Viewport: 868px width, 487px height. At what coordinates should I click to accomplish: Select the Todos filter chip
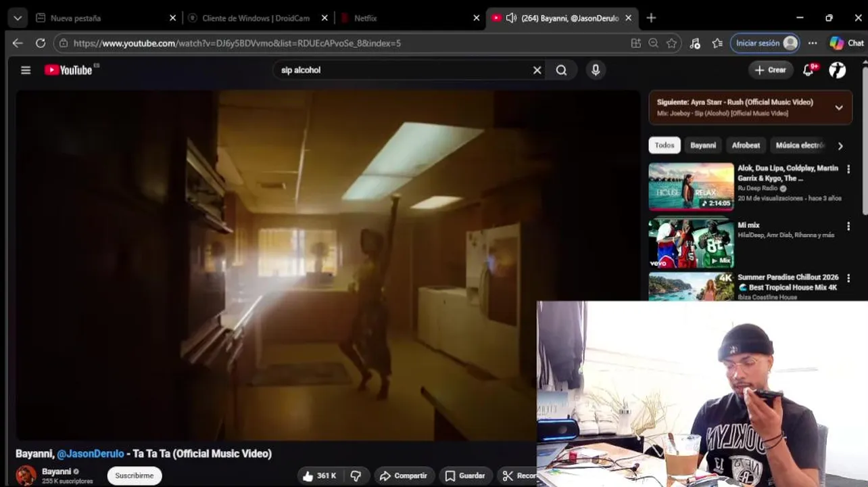tap(665, 145)
